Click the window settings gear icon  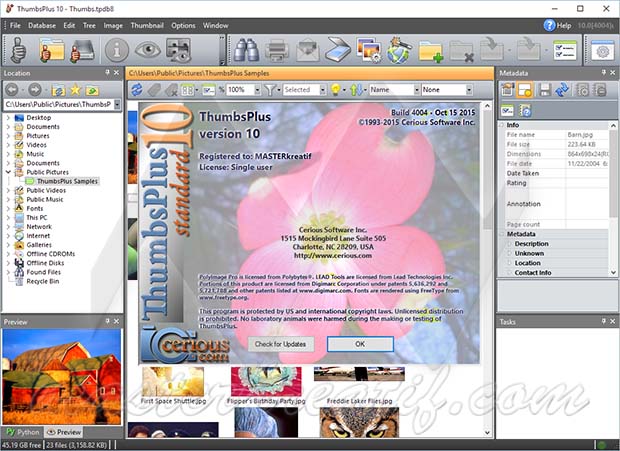[603, 51]
